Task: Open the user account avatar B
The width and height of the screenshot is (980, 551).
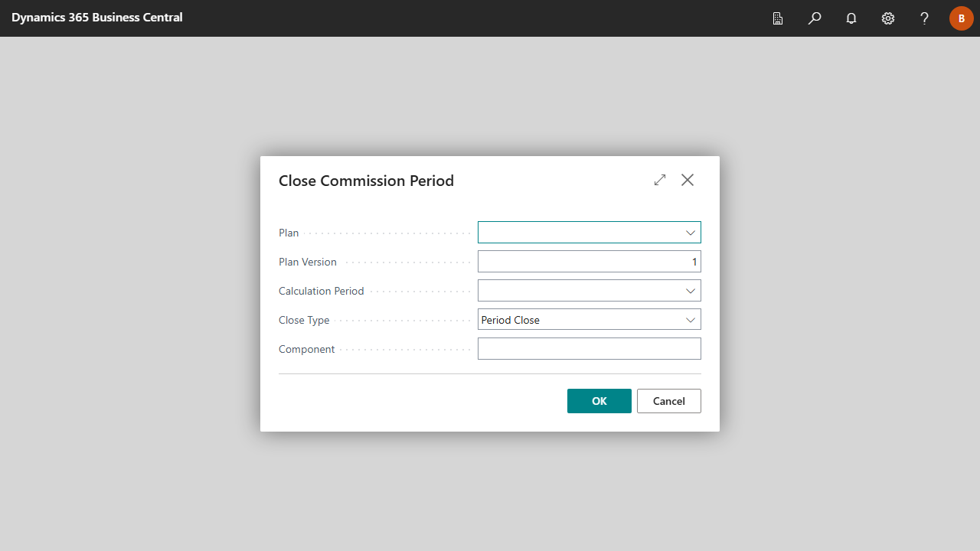Action: click(962, 18)
